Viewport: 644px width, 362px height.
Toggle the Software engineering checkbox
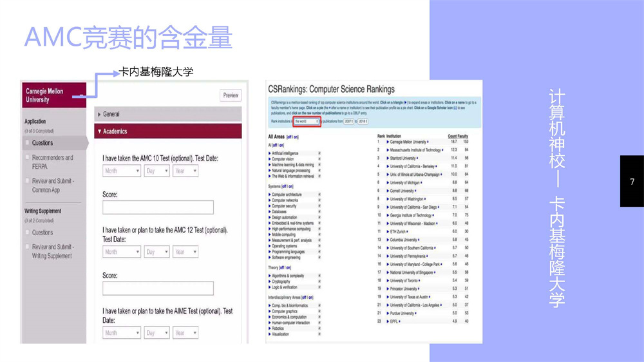[319, 258]
